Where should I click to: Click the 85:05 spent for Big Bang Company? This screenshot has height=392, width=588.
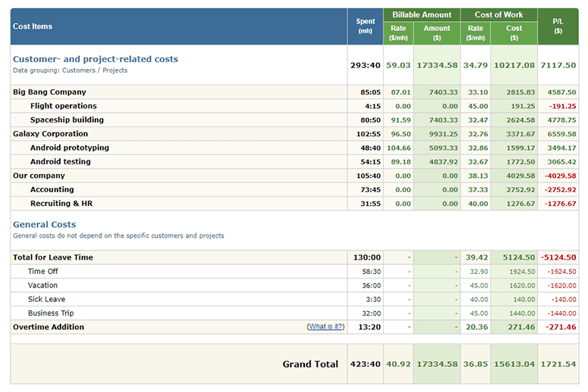point(371,92)
